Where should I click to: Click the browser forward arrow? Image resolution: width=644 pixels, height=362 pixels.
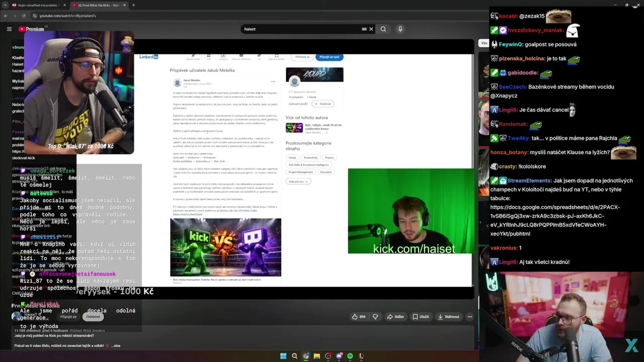coord(15,16)
